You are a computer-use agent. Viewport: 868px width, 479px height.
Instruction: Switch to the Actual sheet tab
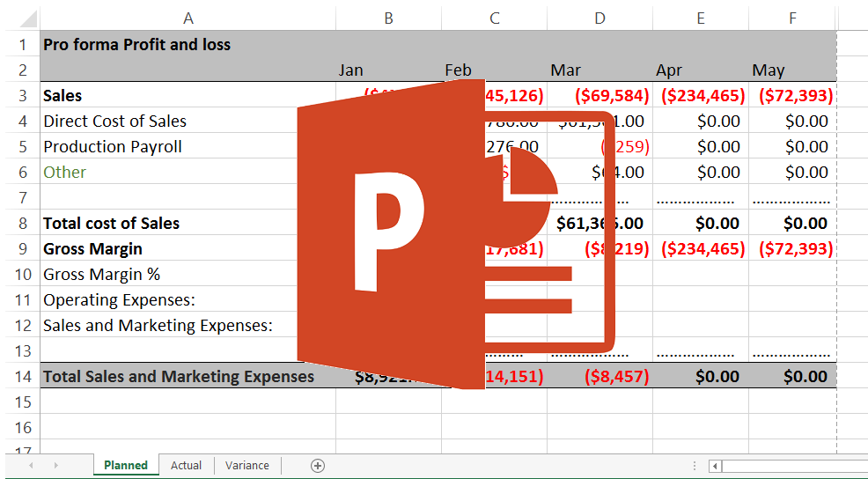coord(186,466)
